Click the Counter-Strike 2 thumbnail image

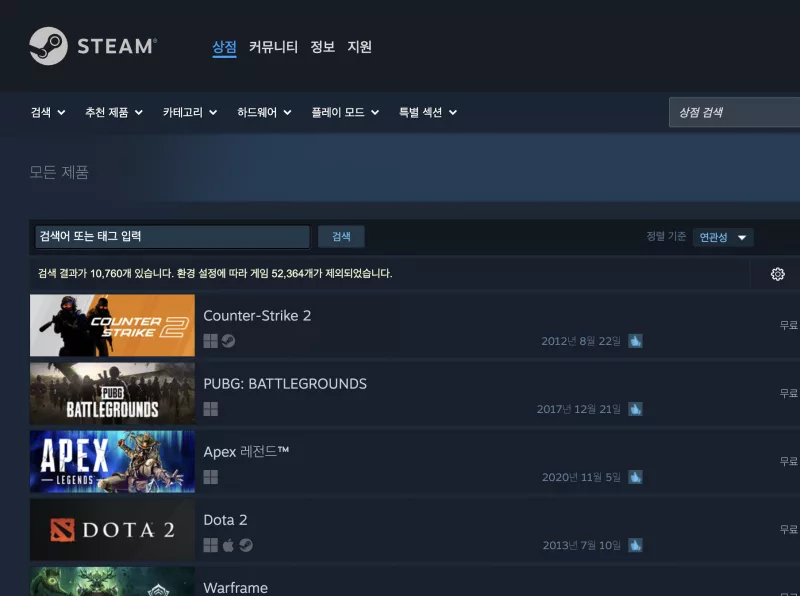(x=112, y=325)
